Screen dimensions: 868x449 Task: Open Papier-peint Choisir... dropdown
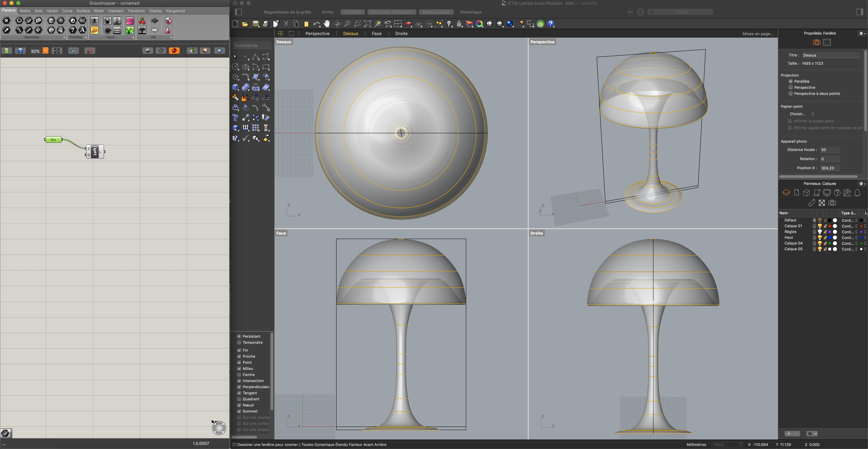pyautogui.click(x=802, y=114)
